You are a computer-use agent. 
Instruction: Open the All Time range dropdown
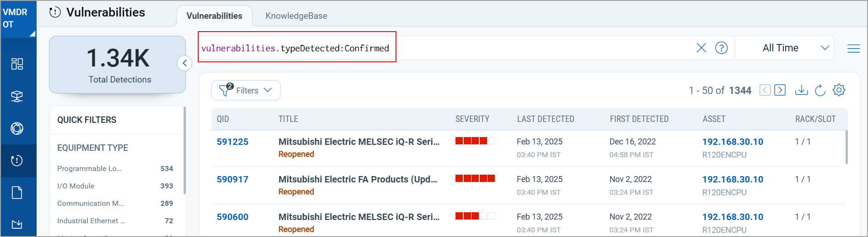pyautogui.click(x=785, y=48)
